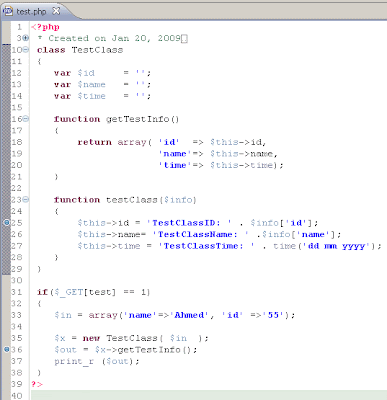Click the '?>' closing tag on line 39

pyautogui.click(x=37, y=384)
